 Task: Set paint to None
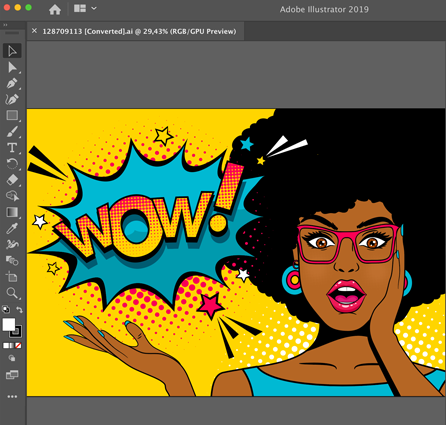click(x=19, y=346)
